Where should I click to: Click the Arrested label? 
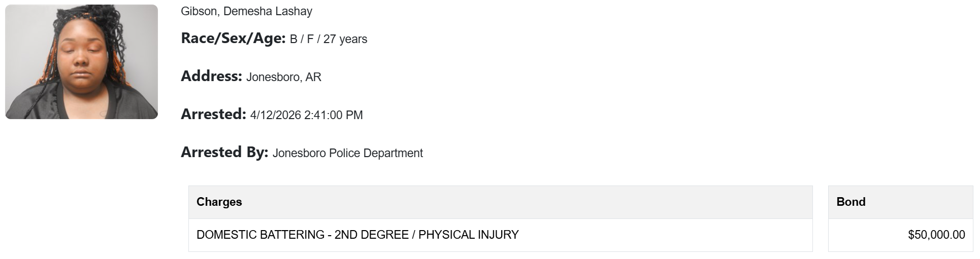[x=213, y=115]
